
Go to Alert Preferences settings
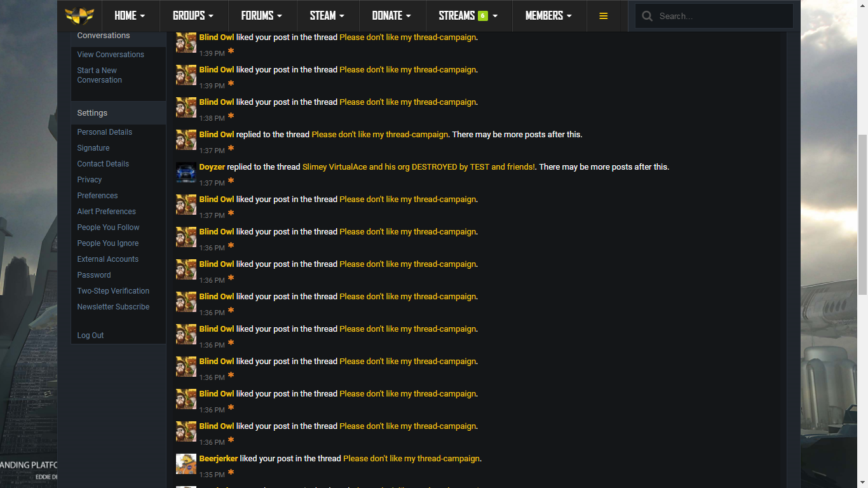(106, 212)
